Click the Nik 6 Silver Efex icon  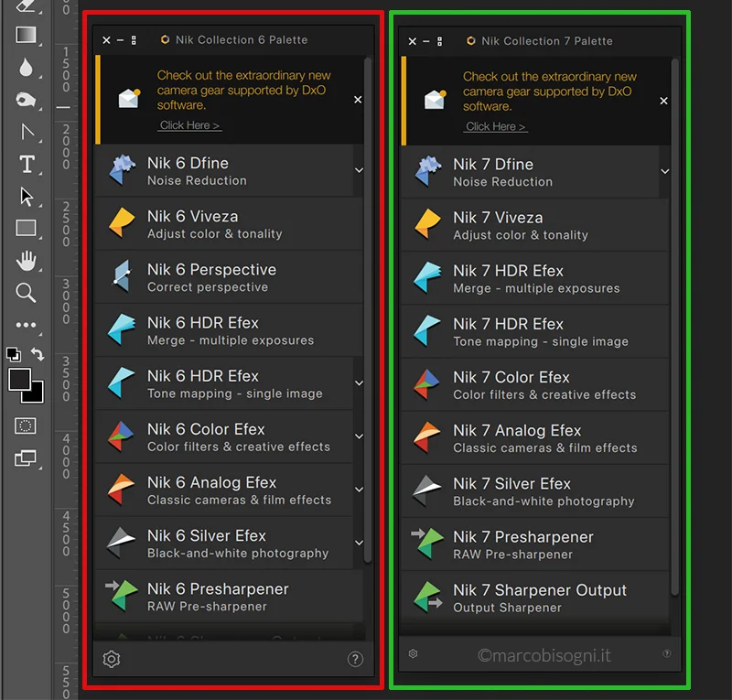(x=122, y=544)
